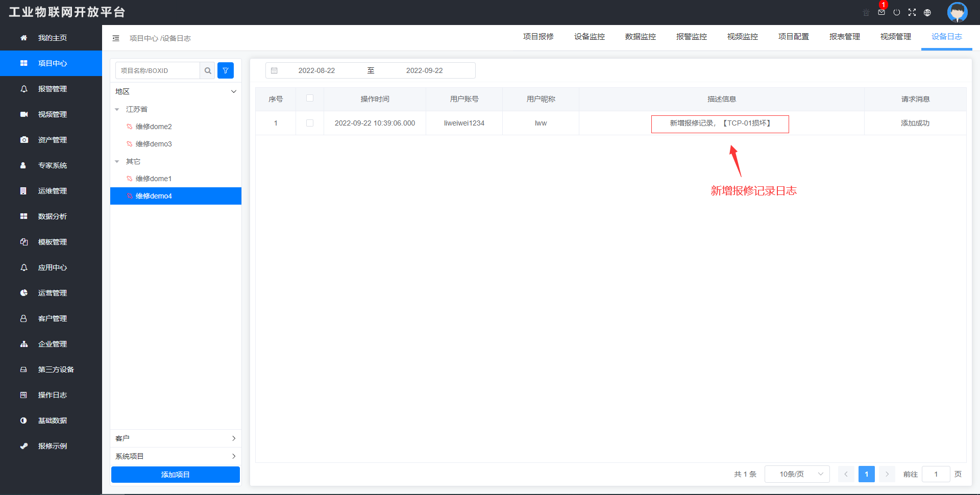Select project 维修dome2 in the tree

click(176, 127)
